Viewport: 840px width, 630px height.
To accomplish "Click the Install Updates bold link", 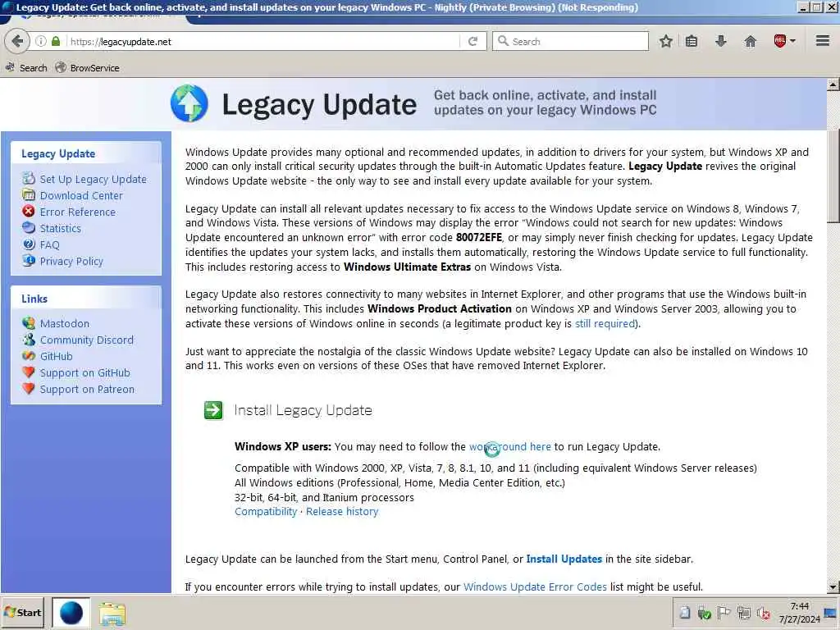I will tap(564, 559).
